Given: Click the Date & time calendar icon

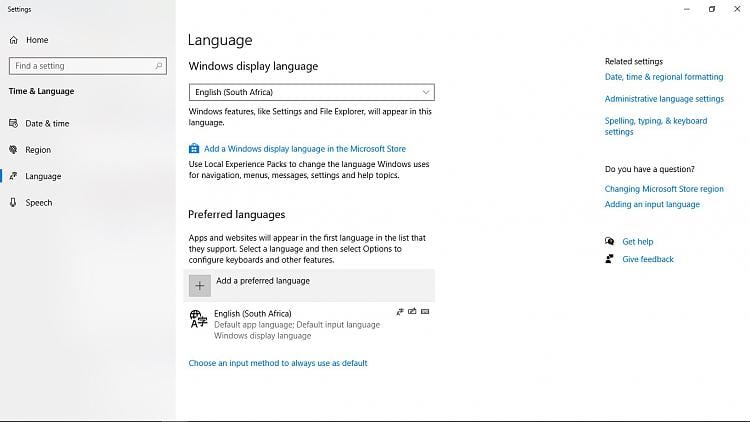Looking at the screenshot, I should point(13,123).
